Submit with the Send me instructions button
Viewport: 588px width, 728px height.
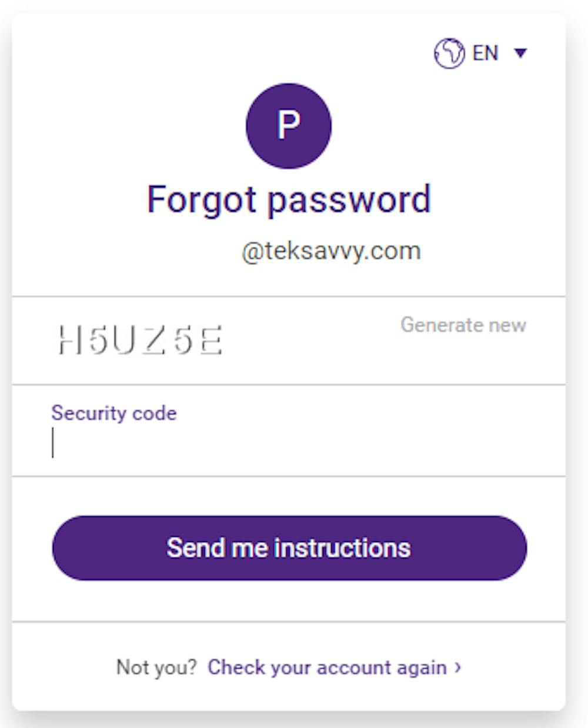tap(289, 548)
